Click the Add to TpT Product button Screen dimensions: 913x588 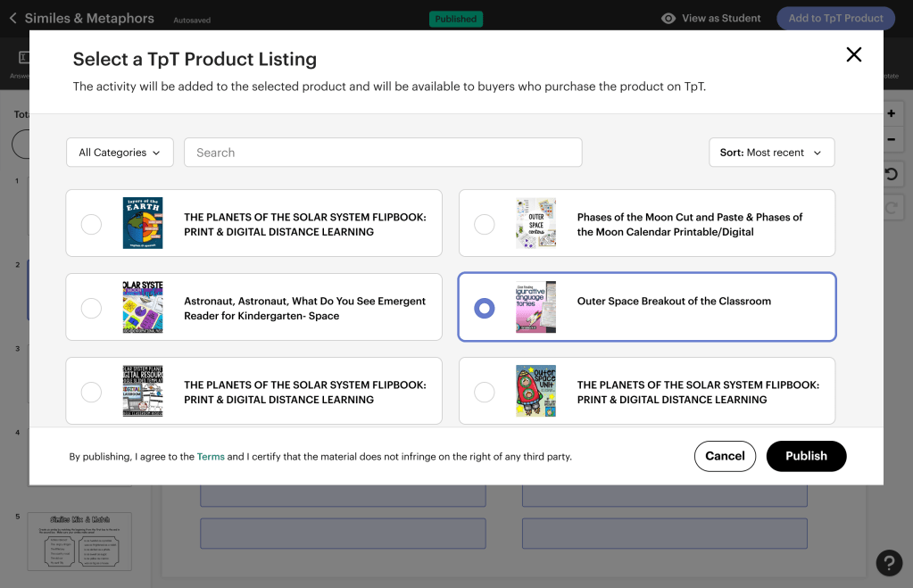point(835,18)
